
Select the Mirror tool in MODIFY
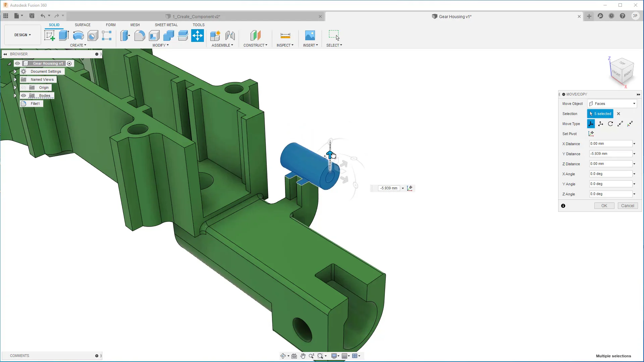click(161, 45)
